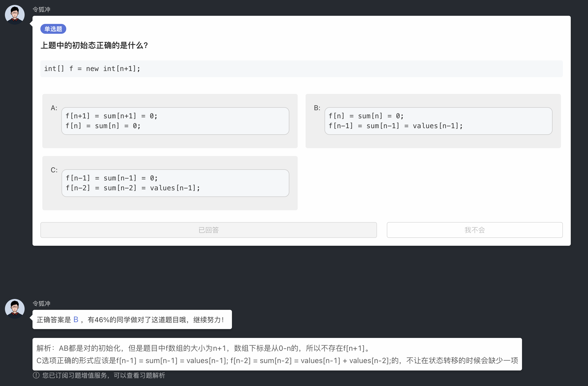Click the correct answer feedback bubble

click(x=132, y=319)
